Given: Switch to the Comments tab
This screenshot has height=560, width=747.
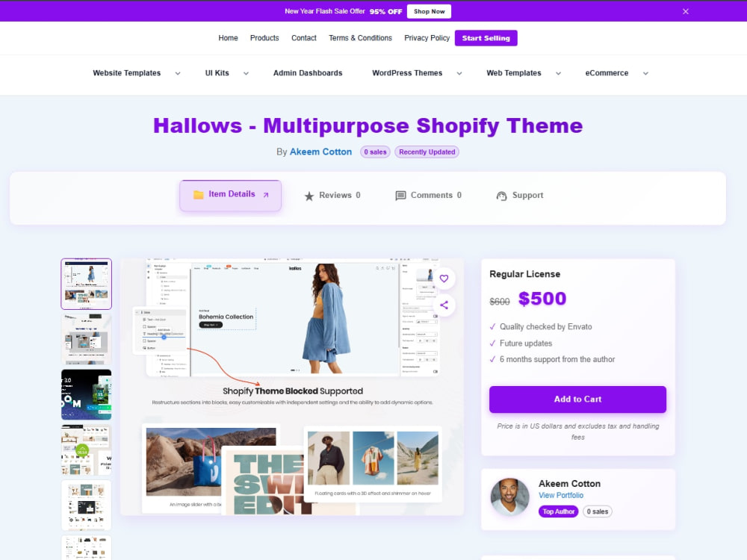Looking at the screenshot, I should [428, 195].
